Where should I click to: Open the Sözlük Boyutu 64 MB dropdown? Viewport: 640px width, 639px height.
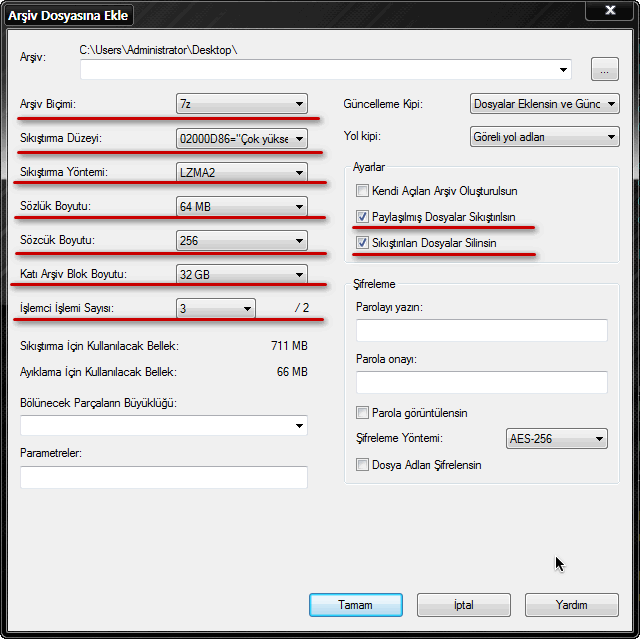point(242,206)
